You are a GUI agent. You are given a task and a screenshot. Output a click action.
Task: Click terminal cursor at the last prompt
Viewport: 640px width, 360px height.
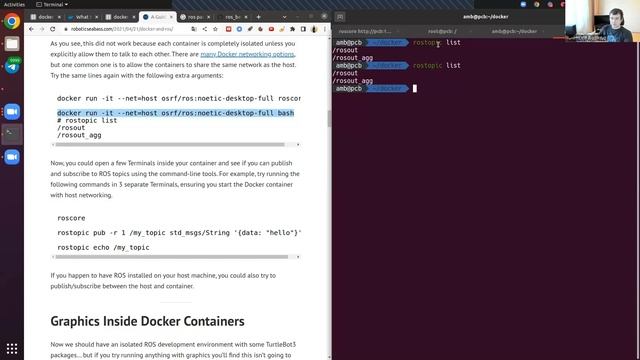click(415, 89)
